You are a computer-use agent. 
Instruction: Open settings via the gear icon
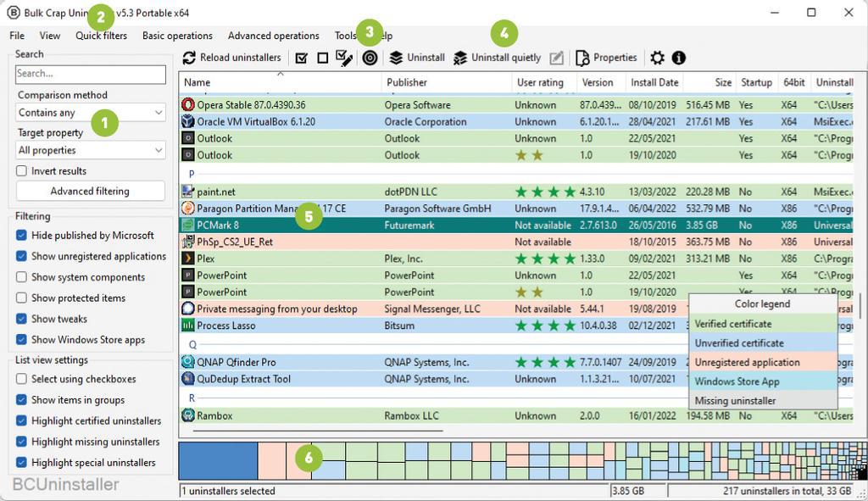pyautogui.click(x=657, y=58)
